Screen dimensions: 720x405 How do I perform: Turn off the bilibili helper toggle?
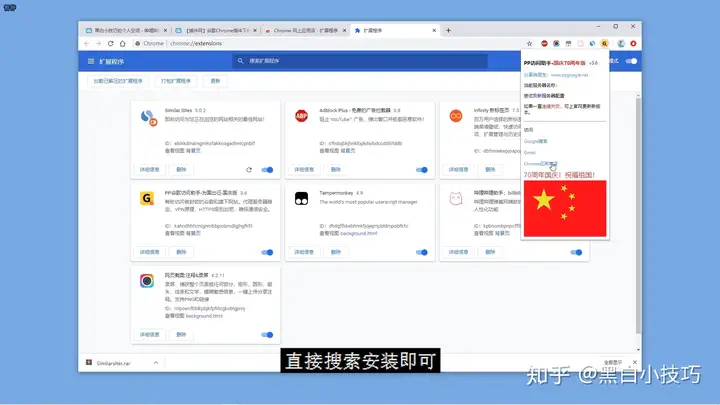[576, 252]
